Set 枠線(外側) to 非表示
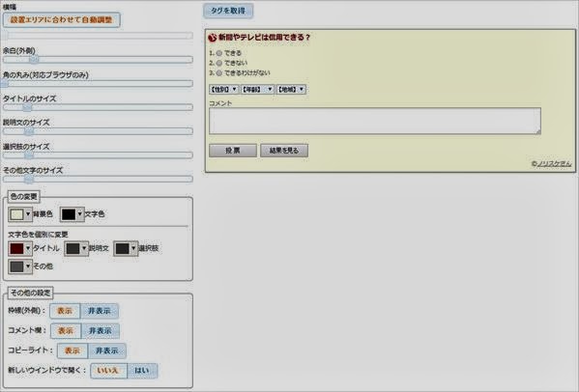 tap(100, 311)
